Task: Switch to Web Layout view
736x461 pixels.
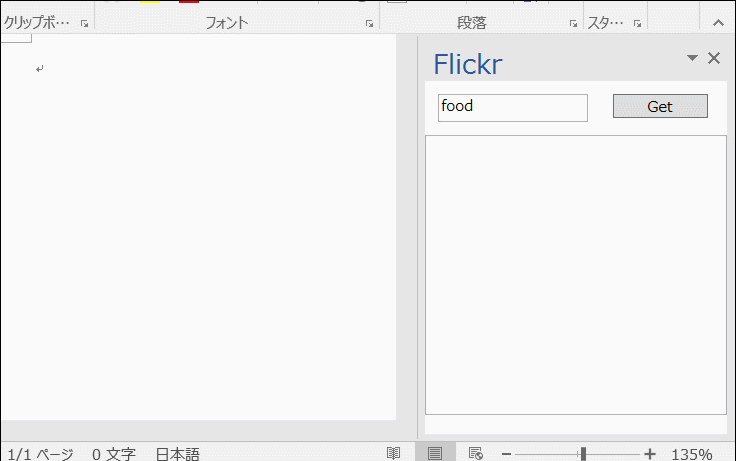Action: coord(475,453)
